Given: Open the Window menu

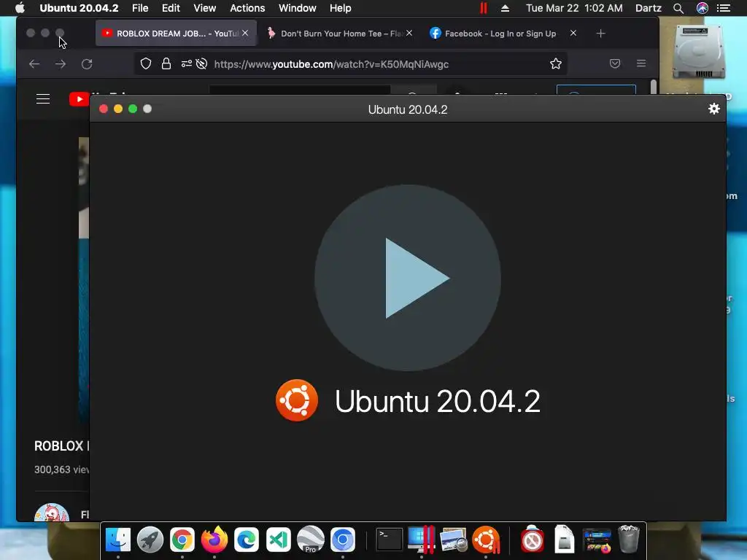Looking at the screenshot, I should [x=298, y=8].
